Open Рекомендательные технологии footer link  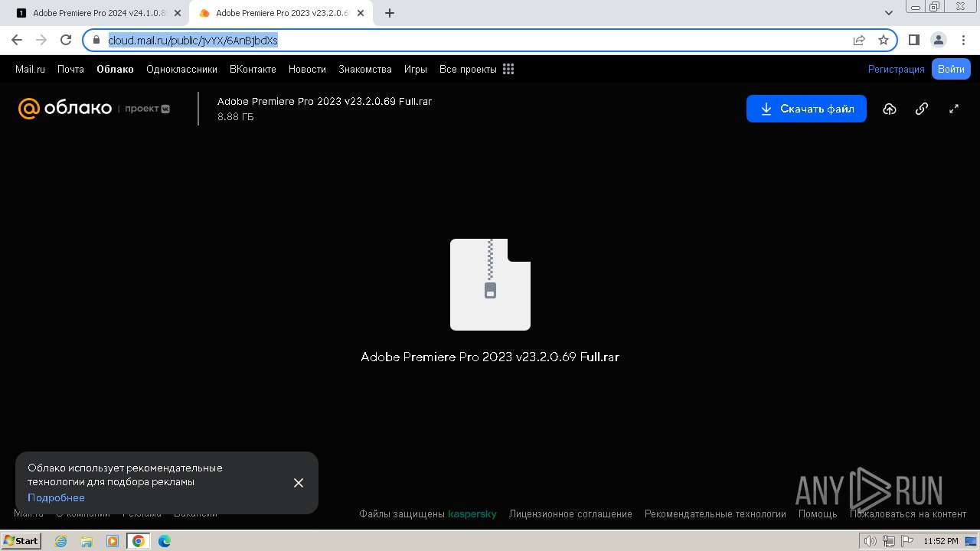[x=715, y=514]
